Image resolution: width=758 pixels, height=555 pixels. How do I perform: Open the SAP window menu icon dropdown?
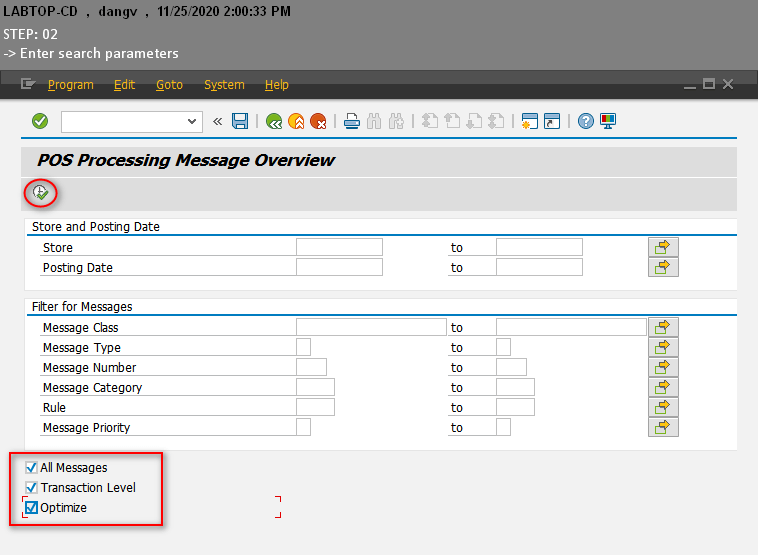tap(28, 85)
